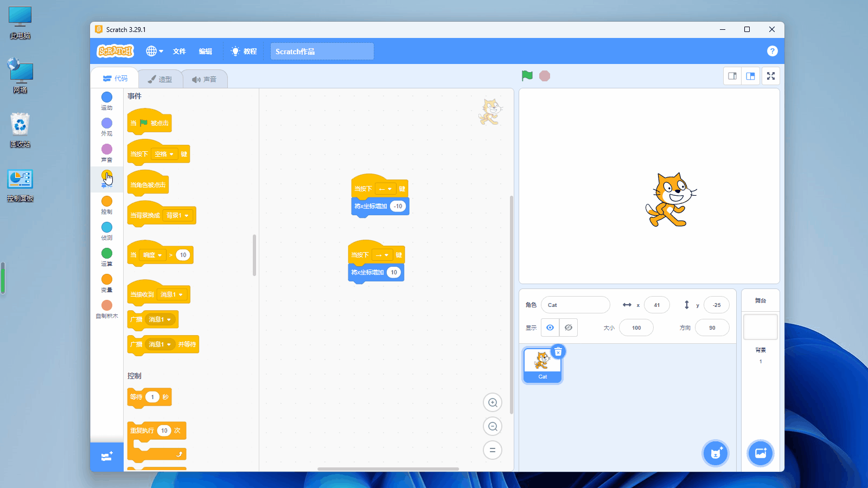The width and height of the screenshot is (868, 488).
Task: Select the 侦测 sensing category
Action: [107, 231]
